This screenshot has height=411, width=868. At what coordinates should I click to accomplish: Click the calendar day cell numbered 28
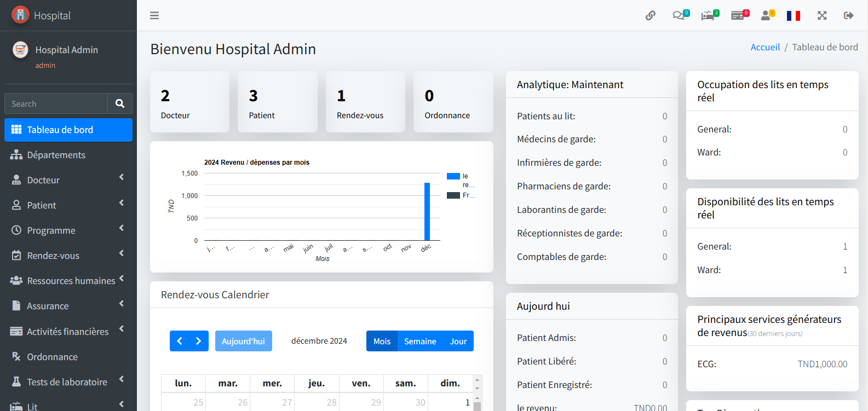tap(317, 402)
